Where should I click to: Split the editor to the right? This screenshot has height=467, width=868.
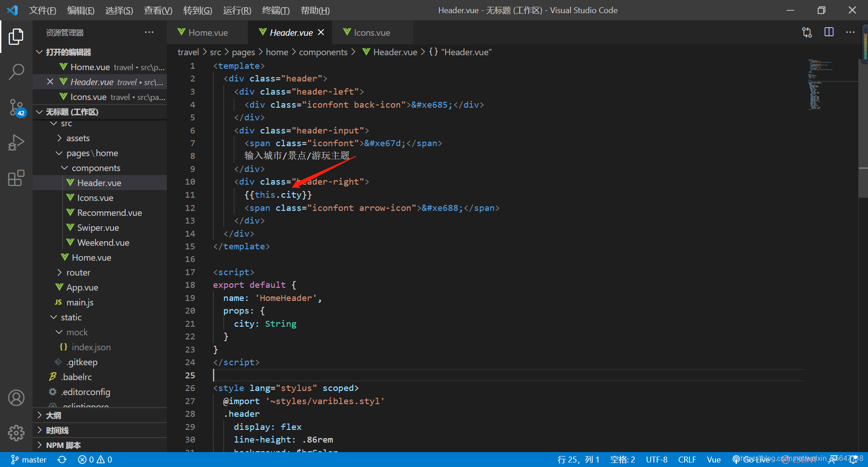(829, 32)
